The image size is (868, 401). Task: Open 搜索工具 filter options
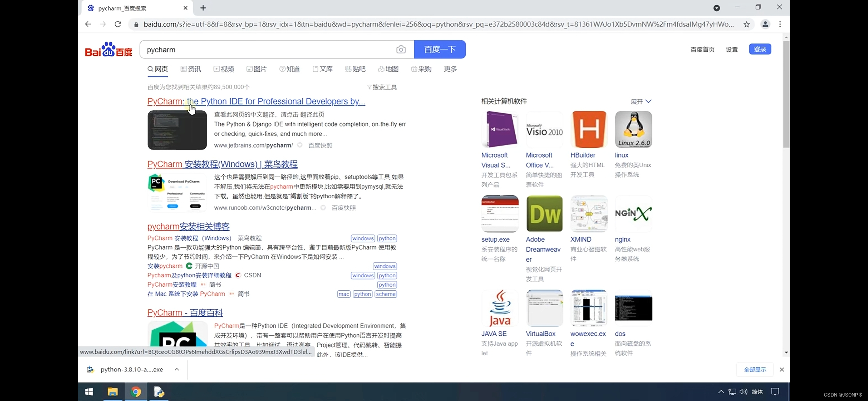click(382, 87)
